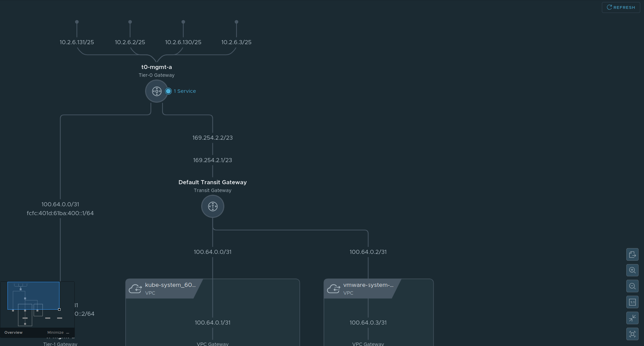644x346 pixels.
Task: Zoom in on the topology
Action: click(x=632, y=271)
